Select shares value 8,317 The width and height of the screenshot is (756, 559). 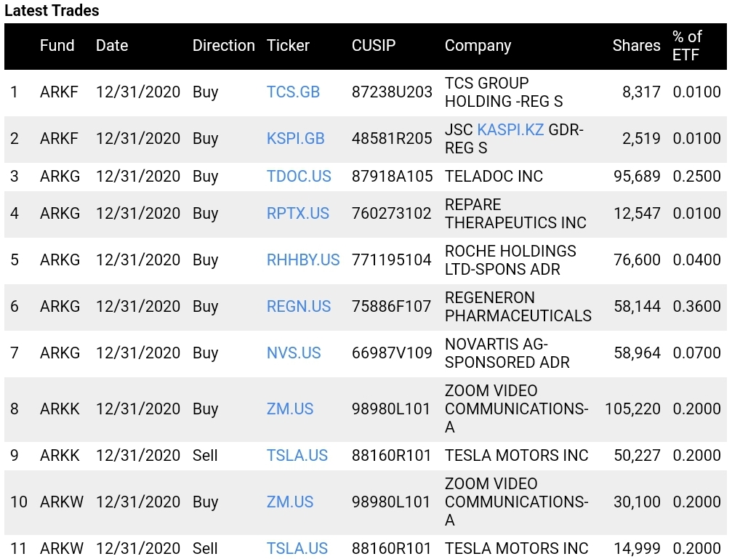coord(641,92)
